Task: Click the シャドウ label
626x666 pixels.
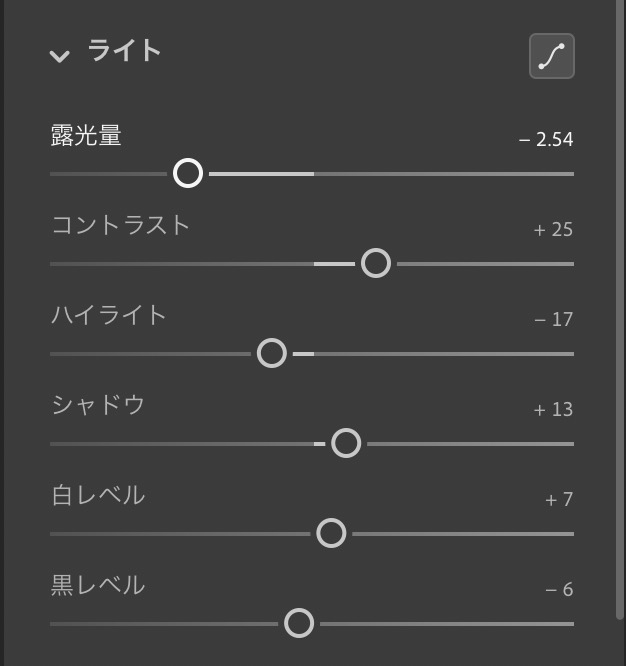Action: pyautogui.click(x=98, y=405)
